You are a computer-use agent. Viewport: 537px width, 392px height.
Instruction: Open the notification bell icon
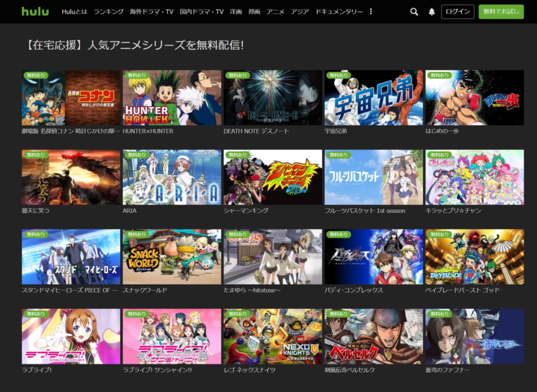432,11
